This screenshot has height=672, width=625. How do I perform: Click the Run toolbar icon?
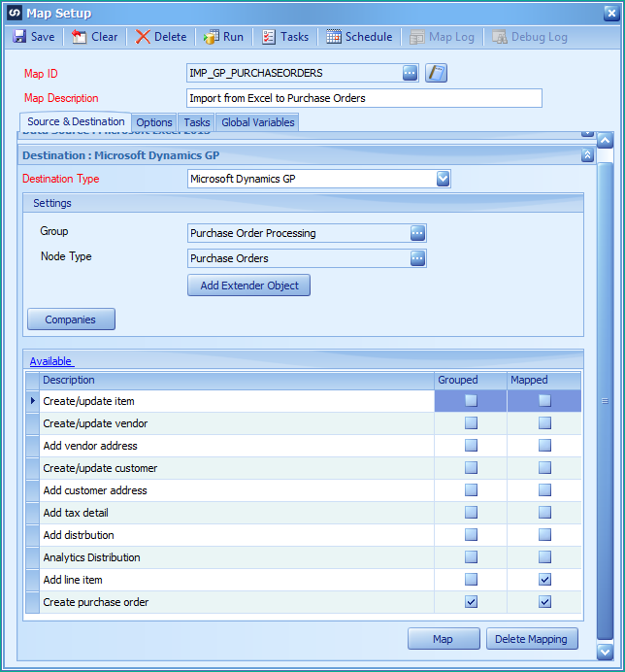click(212, 37)
